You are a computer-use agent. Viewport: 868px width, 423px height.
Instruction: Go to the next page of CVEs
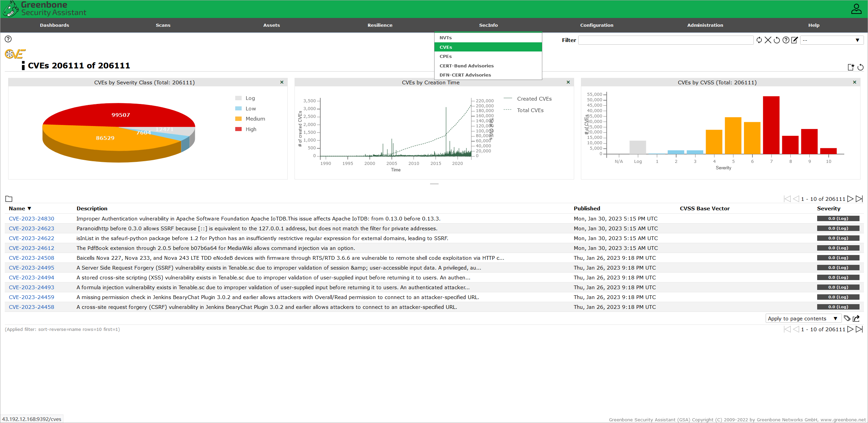pyautogui.click(x=851, y=199)
